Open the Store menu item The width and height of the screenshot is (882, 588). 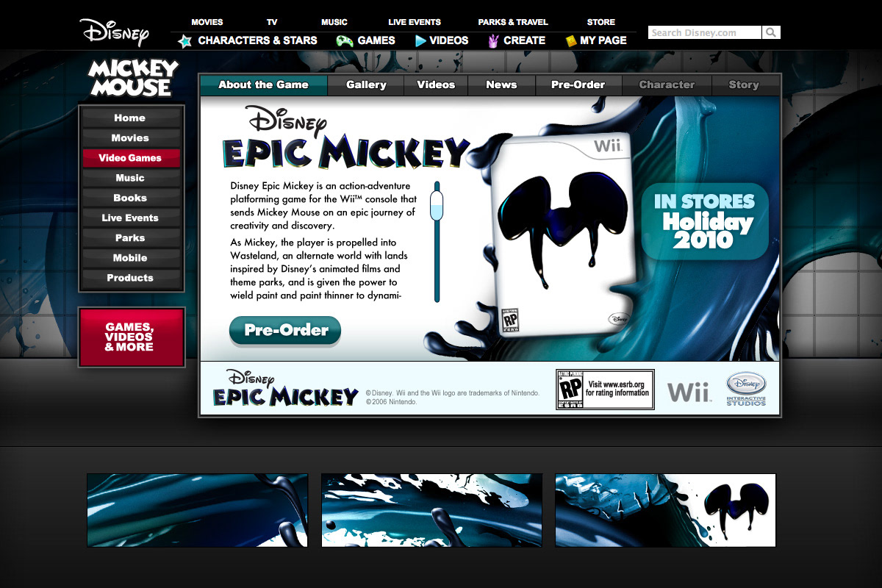[x=601, y=22]
